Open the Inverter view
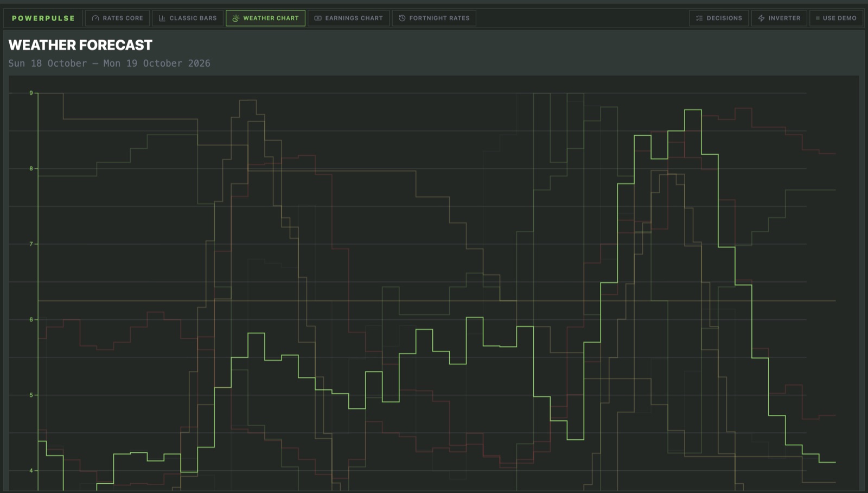 [x=779, y=18]
